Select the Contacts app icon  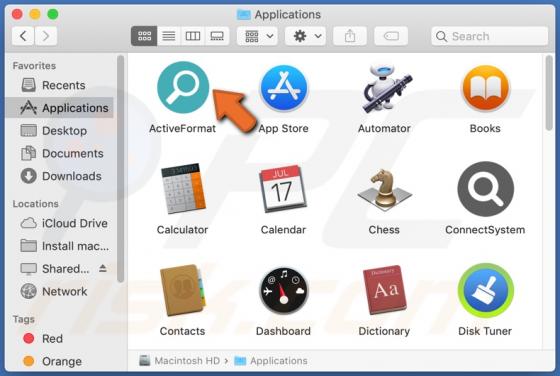click(x=182, y=290)
